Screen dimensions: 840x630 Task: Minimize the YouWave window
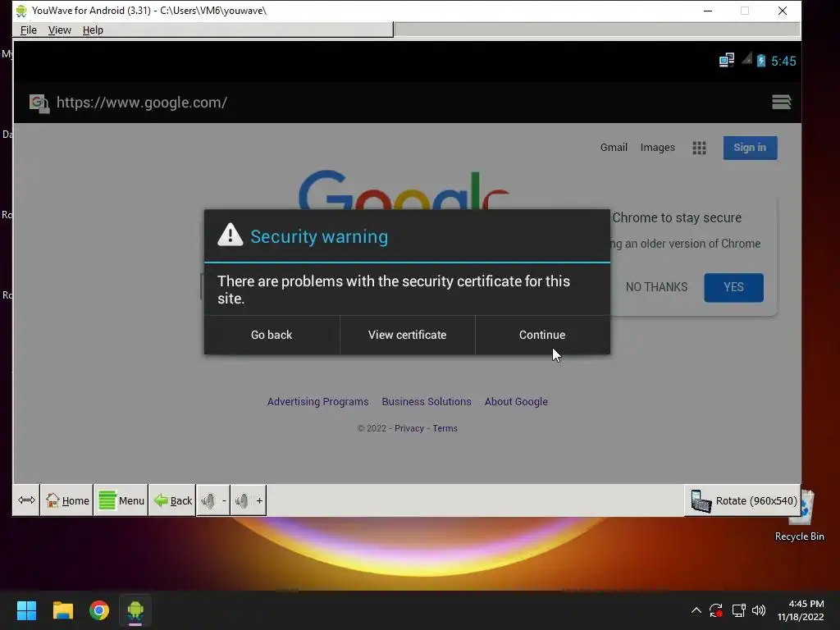708,11
